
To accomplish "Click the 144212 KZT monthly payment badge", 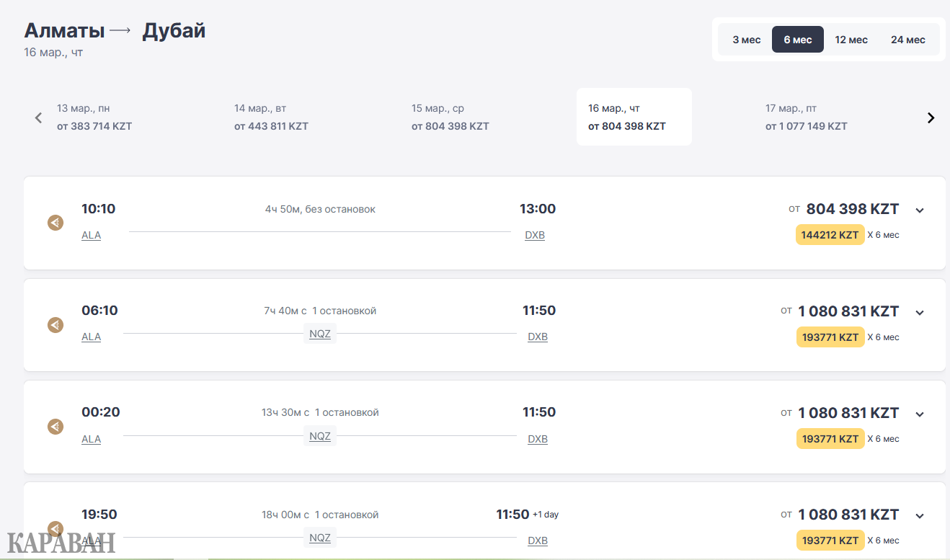I will [x=830, y=235].
